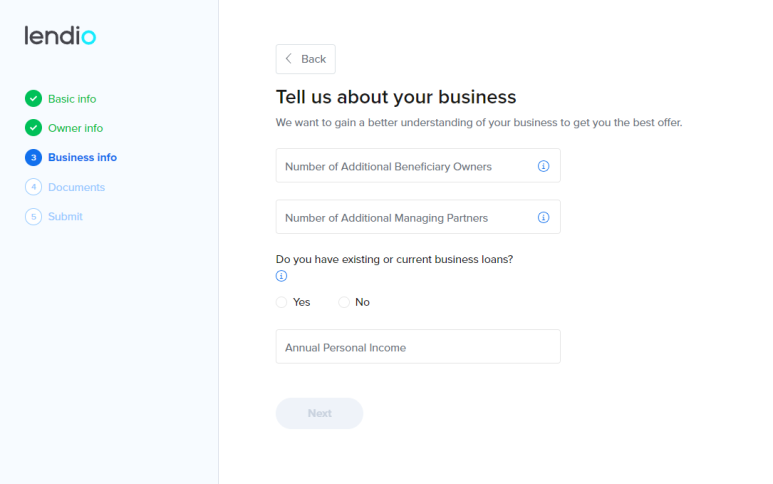Click the step 3 Business info circle
Screen dimensions: 773x484
(34, 157)
